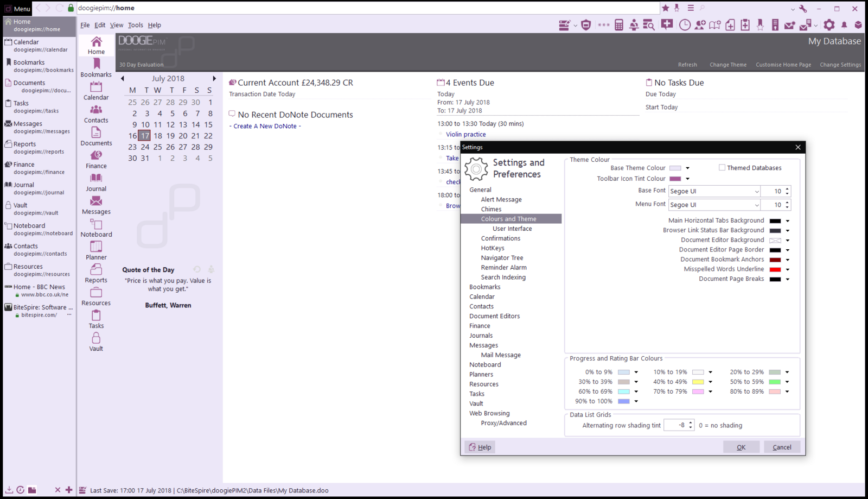Select Document Editors in settings tree
868x499 pixels.
click(494, 316)
